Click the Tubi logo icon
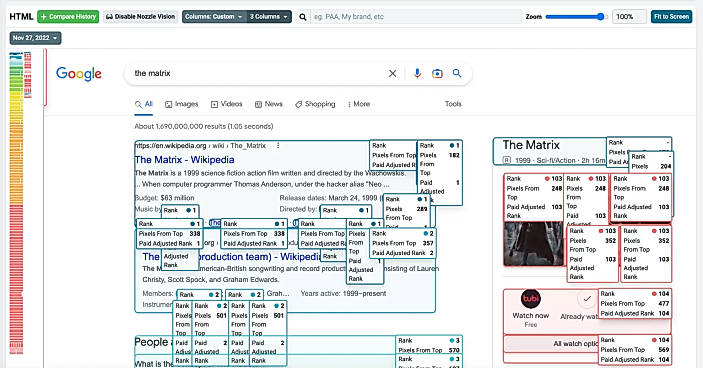Viewport: 703px width, 368px height. (x=531, y=299)
